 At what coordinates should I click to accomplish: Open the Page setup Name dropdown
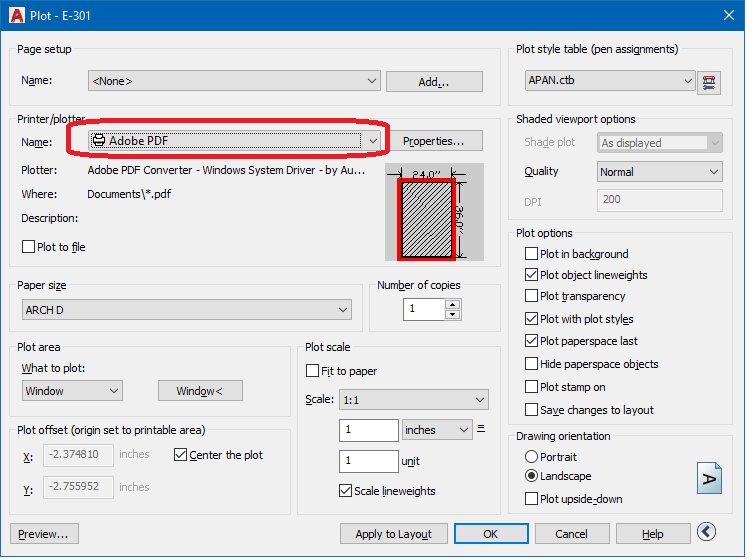coord(234,81)
